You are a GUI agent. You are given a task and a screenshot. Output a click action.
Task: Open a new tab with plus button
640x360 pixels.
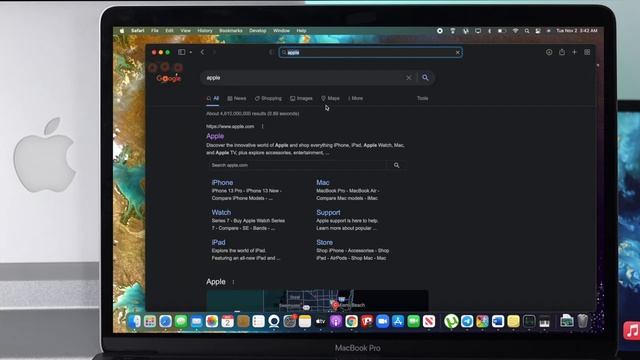[x=574, y=52]
